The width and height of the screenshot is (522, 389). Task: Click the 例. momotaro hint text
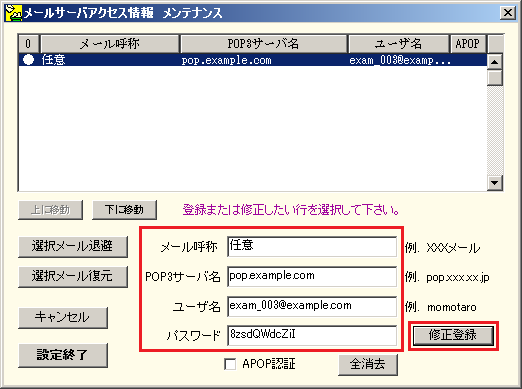pyautogui.click(x=440, y=307)
